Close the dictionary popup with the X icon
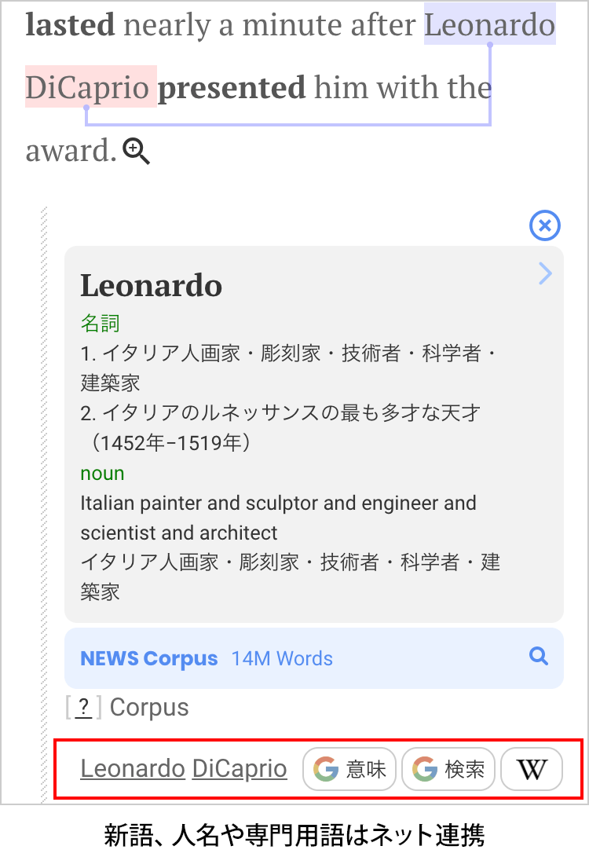The image size is (589, 868). tap(545, 225)
